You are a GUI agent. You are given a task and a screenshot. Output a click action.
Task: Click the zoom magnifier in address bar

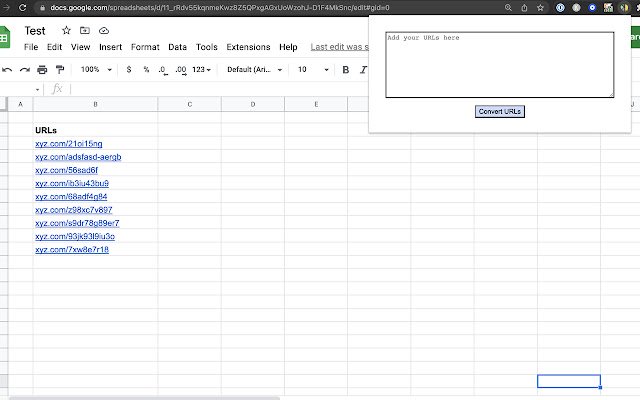pos(508,7)
